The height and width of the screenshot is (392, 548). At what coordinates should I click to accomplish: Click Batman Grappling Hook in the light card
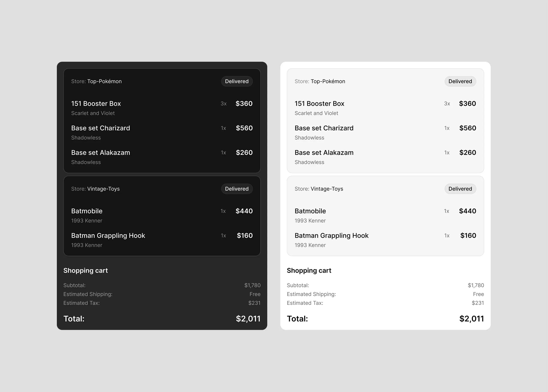[332, 236]
